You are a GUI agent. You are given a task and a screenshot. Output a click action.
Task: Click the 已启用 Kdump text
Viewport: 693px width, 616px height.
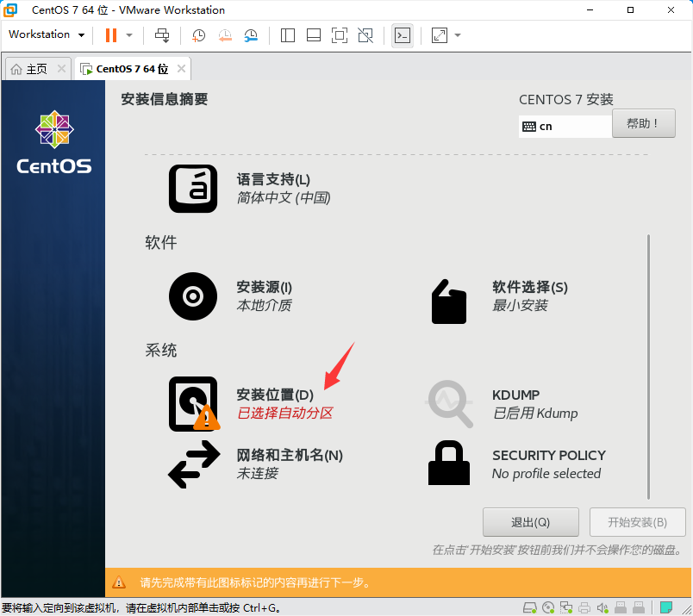pyautogui.click(x=535, y=414)
